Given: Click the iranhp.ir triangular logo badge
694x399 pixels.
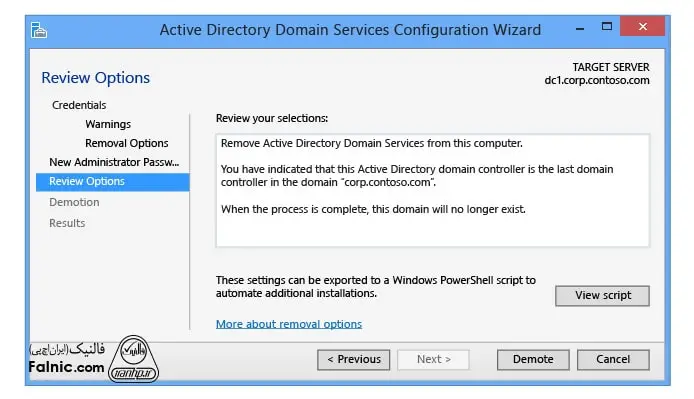Looking at the screenshot, I should click(x=133, y=359).
